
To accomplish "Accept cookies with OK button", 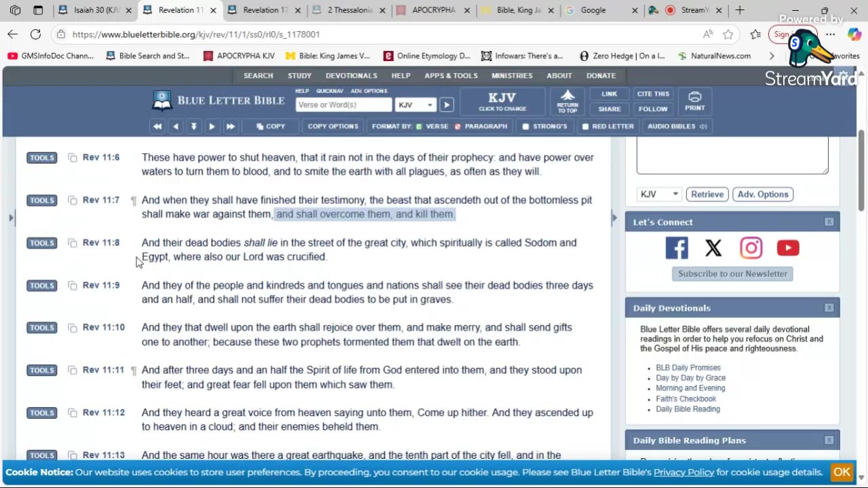I will click(x=842, y=472).
